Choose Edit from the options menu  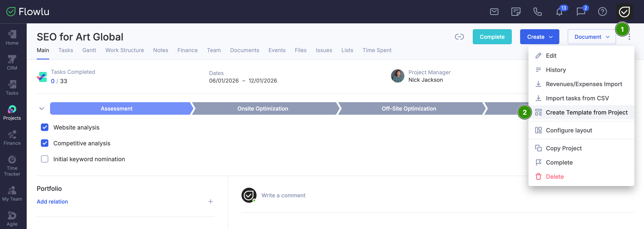coord(581,55)
